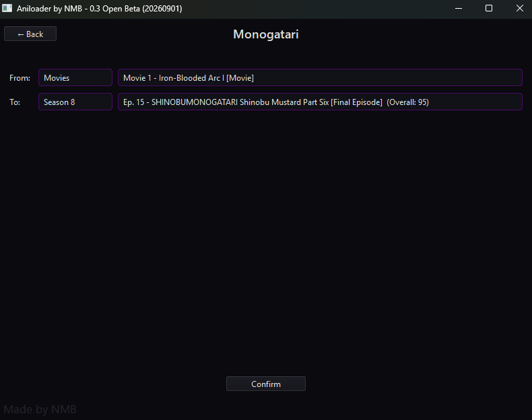Viewport: 532px width, 420px height.
Task: Select the "Season 8" text in To row
Action: (x=59, y=102)
